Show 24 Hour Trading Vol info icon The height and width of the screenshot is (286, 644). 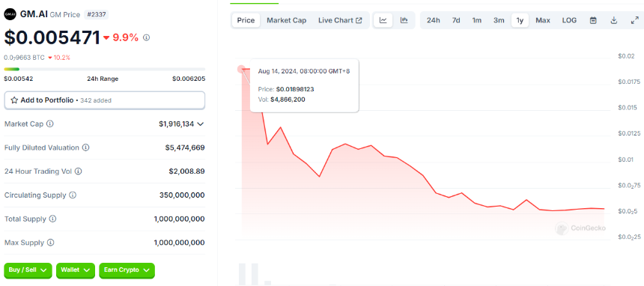tap(78, 171)
